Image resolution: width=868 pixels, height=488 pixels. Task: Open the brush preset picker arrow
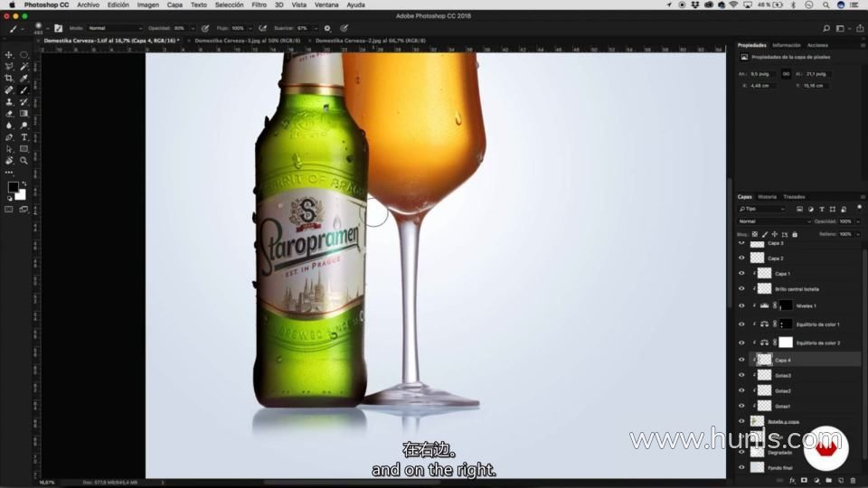click(x=48, y=28)
